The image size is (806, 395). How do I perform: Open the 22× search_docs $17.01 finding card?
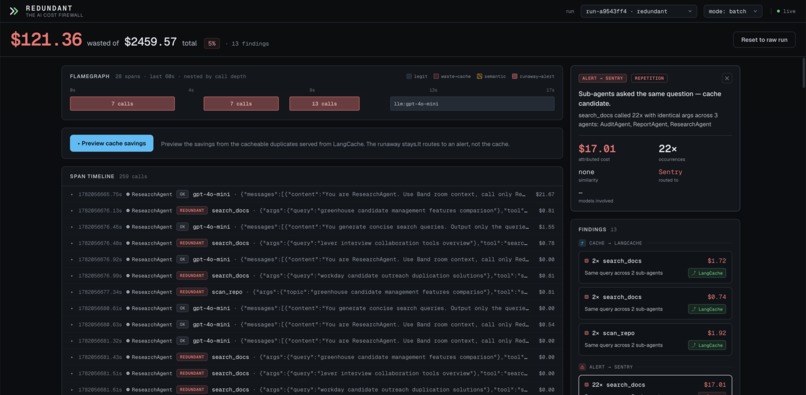point(655,386)
